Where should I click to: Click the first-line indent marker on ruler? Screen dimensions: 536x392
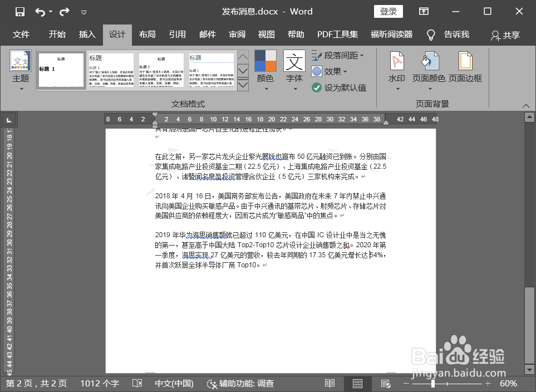pyautogui.click(x=155, y=116)
